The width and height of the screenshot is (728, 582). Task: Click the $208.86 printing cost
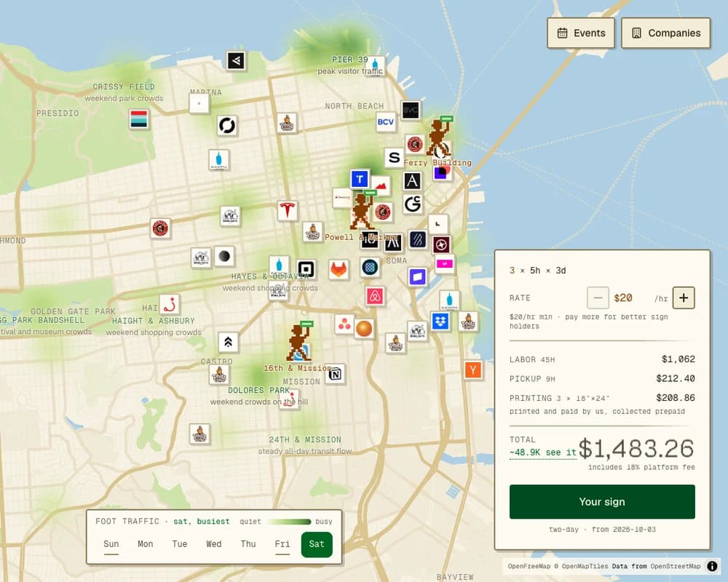(x=676, y=398)
